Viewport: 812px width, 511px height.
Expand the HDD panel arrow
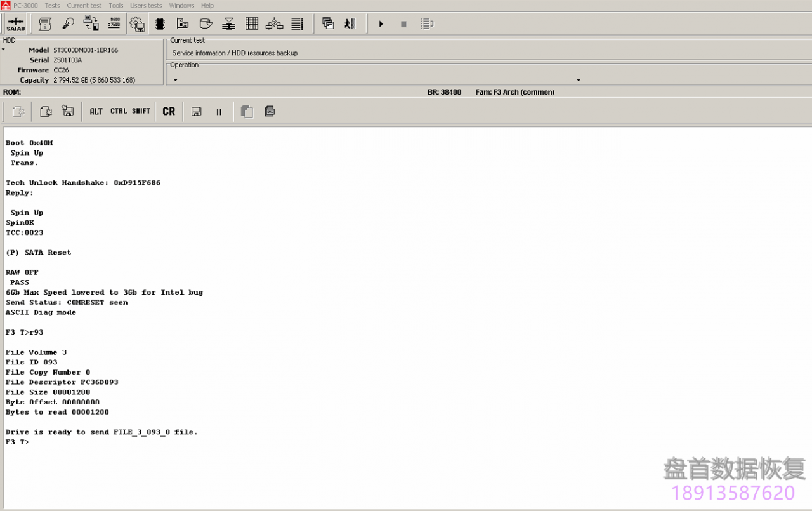(x=3, y=50)
